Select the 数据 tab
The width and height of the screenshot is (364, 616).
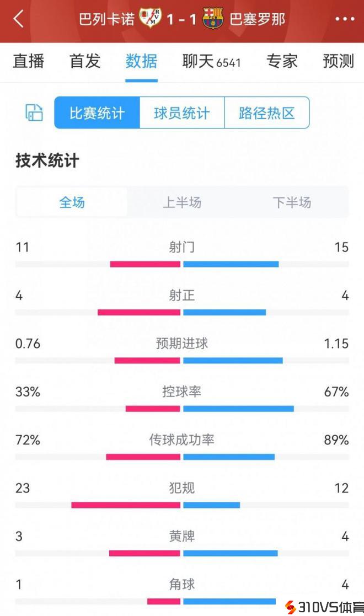click(141, 61)
